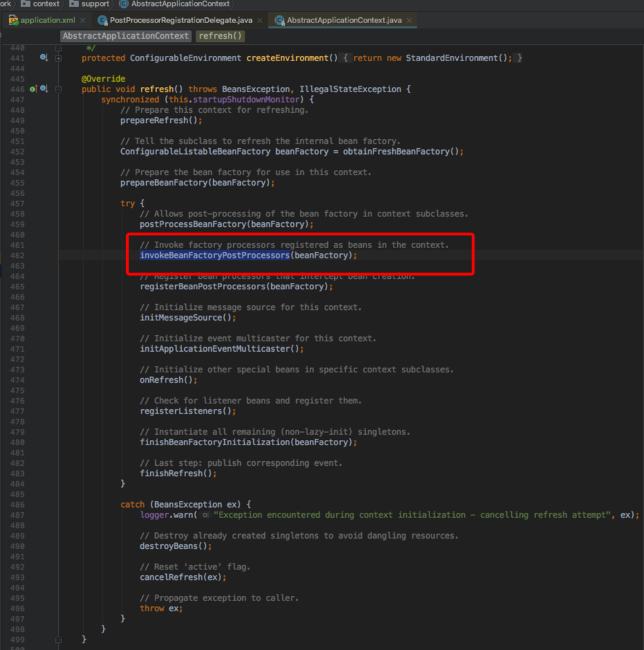Click the 'try {' keyword on line 457
This screenshot has width=644, height=650.
coord(132,204)
